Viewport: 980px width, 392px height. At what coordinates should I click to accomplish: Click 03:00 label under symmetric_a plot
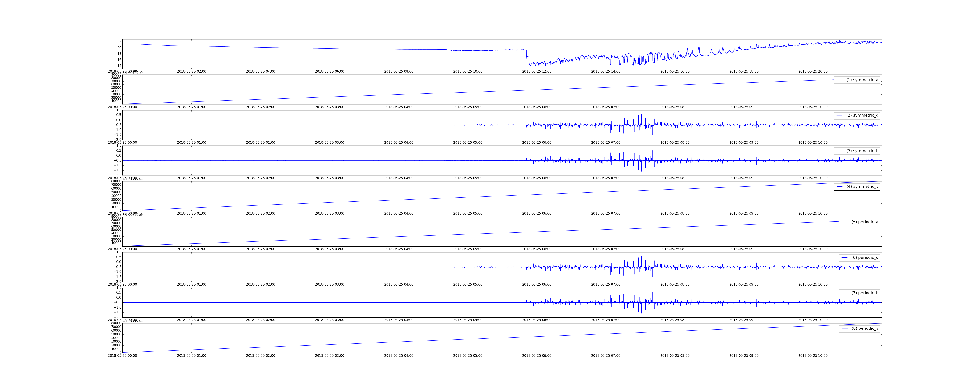329,107
